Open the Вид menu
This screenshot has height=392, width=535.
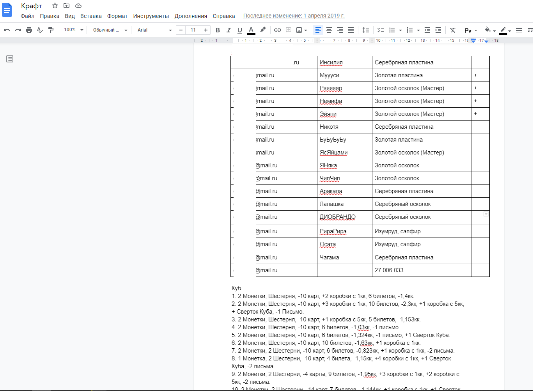70,16
